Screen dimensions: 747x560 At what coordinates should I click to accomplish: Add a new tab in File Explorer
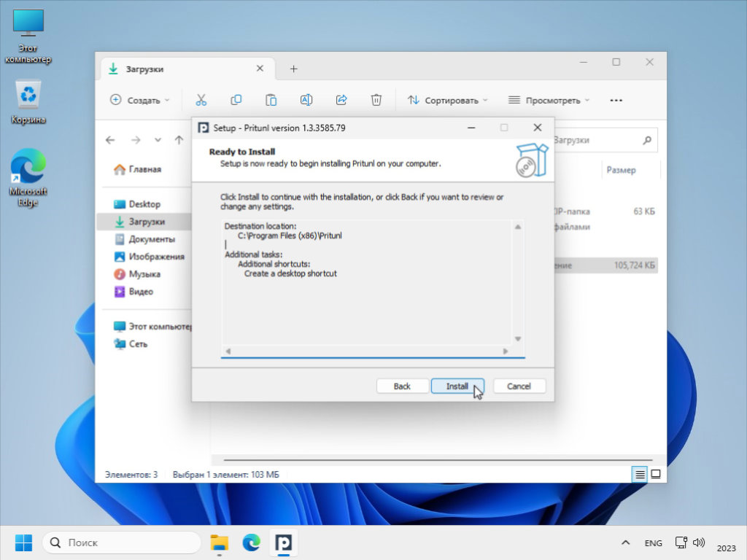pyautogui.click(x=293, y=69)
